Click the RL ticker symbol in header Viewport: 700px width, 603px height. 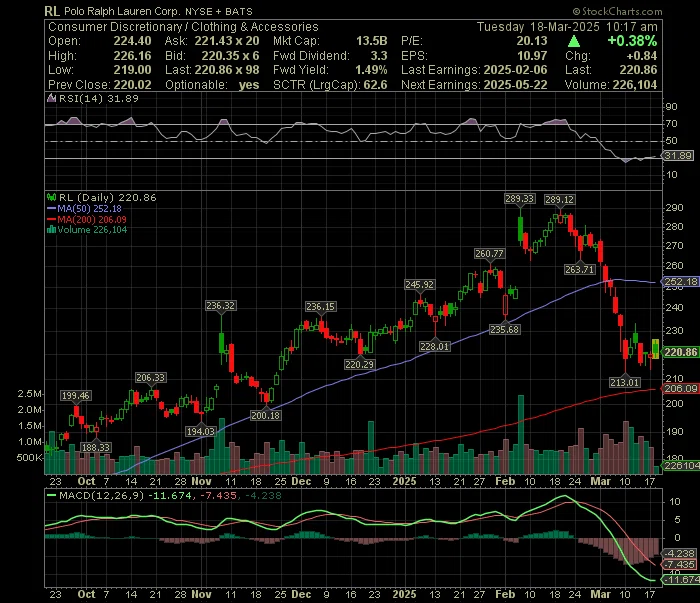[52, 11]
